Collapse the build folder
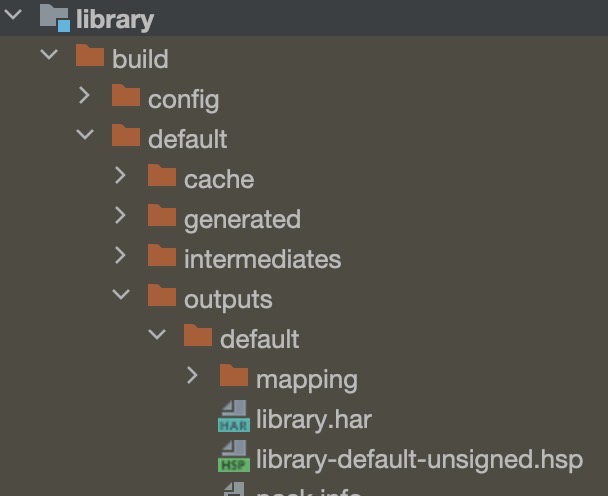This screenshot has width=608, height=496. coord(49,54)
